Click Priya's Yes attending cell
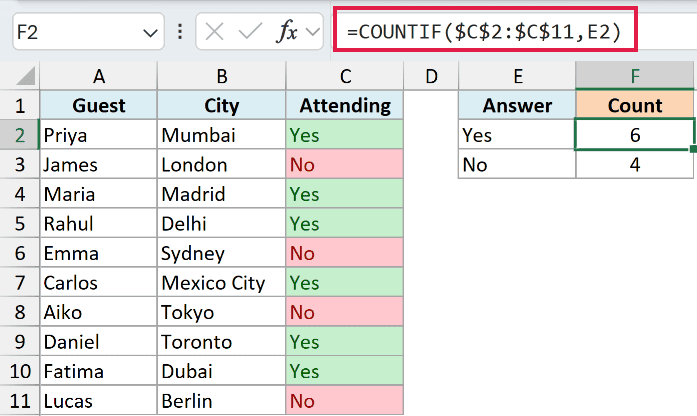 pyautogui.click(x=345, y=135)
